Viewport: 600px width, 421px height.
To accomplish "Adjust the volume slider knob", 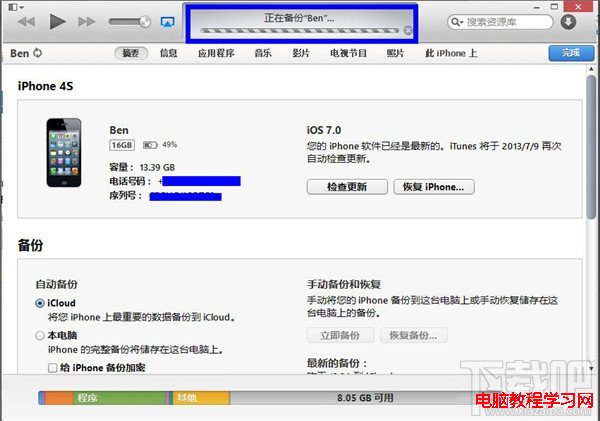I will tap(145, 22).
